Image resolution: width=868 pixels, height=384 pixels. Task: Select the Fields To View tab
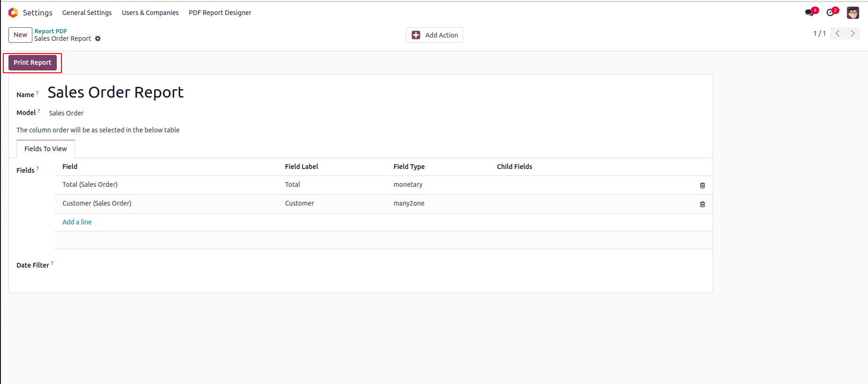point(46,149)
